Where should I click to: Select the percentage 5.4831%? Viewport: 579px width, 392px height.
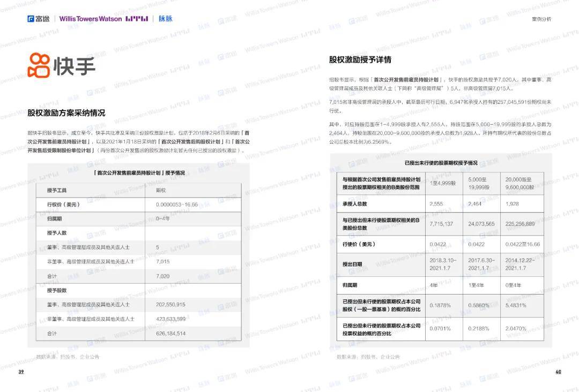point(516,305)
